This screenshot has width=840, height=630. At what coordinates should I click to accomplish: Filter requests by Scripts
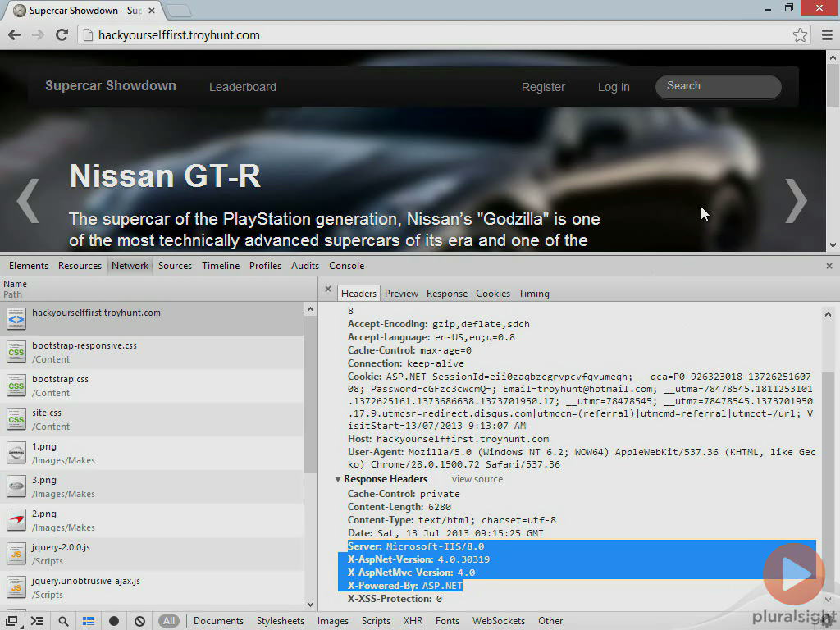tap(376, 621)
